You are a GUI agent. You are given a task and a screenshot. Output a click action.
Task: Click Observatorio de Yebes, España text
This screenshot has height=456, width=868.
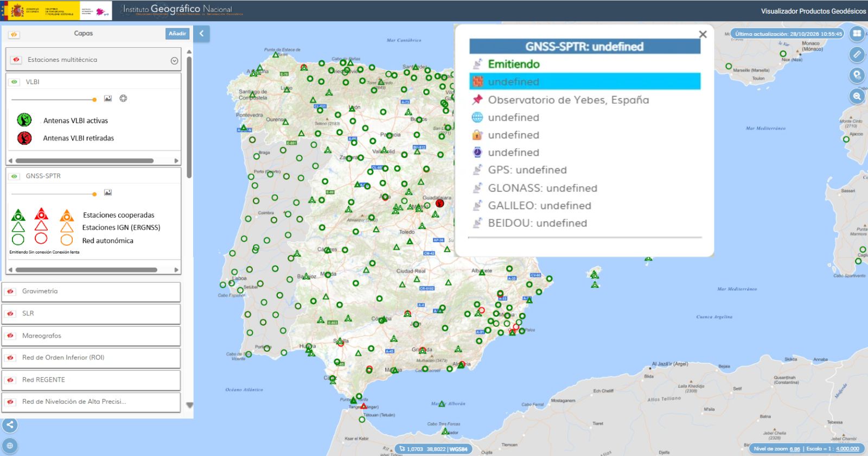point(569,100)
